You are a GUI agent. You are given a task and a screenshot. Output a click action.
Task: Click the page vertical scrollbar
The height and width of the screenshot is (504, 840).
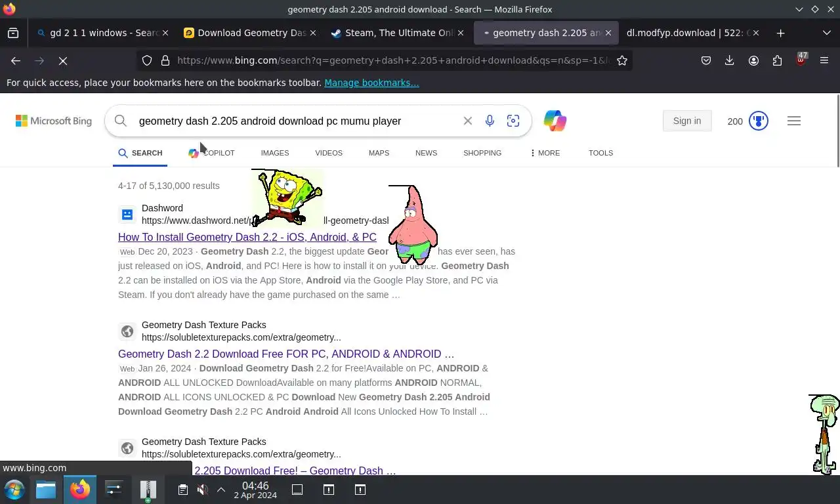coord(837,131)
